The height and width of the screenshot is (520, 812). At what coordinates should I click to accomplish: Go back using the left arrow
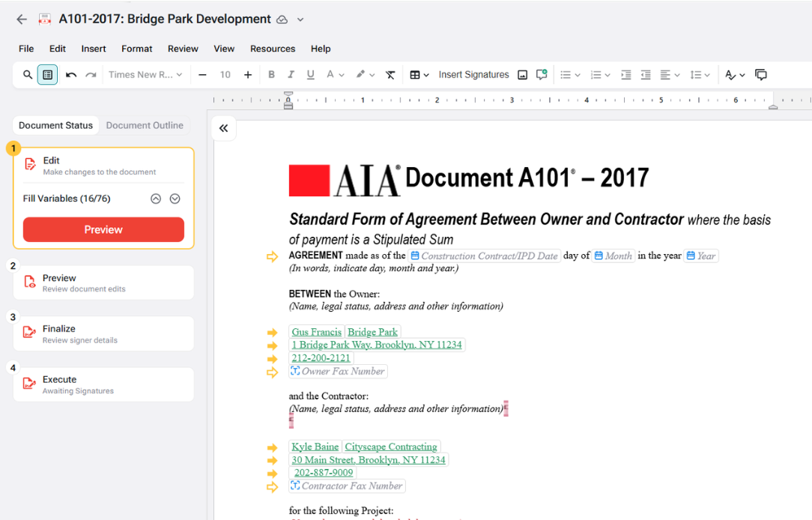21,19
